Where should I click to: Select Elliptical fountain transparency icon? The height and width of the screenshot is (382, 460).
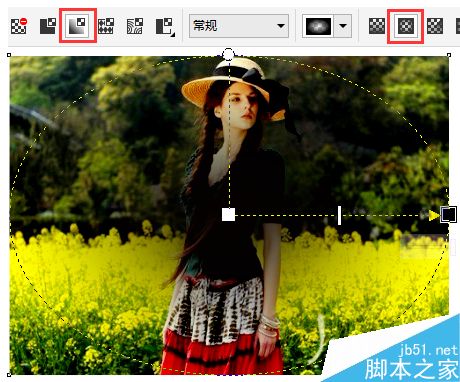point(406,26)
